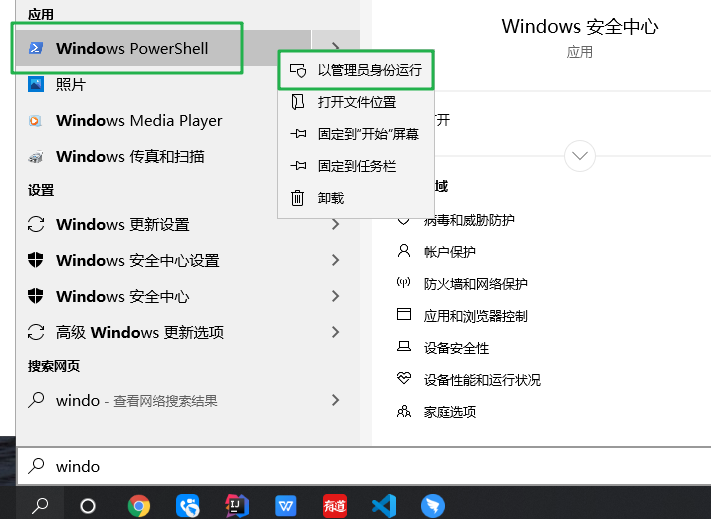This screenshot has height=519, width=711.
Task: Choose 卸载 from context menu
Action: 356,199
